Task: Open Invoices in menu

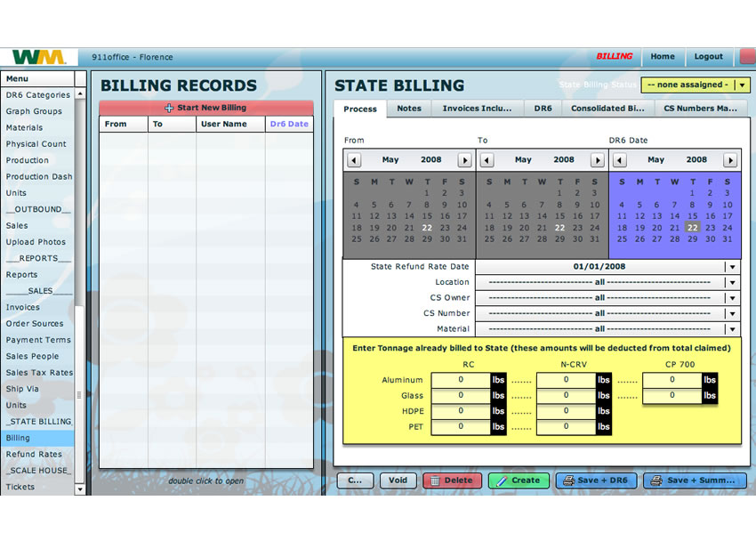Action: coord(37,307)
